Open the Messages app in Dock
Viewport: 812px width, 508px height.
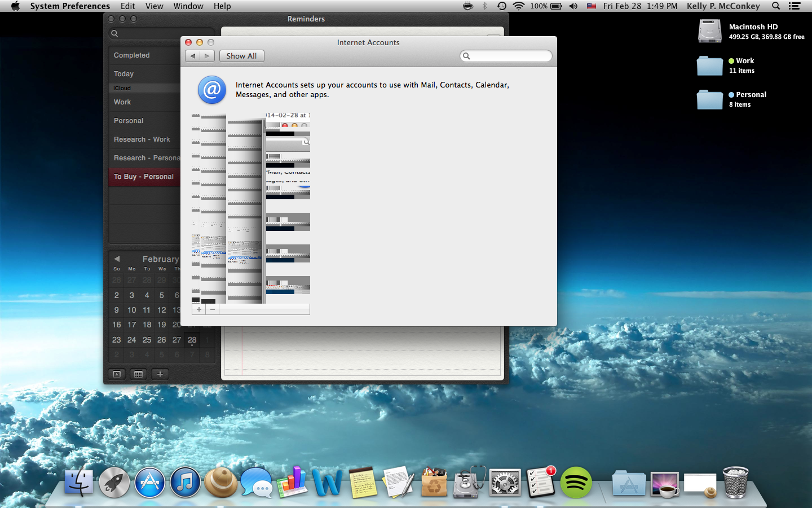pos(256,483)
